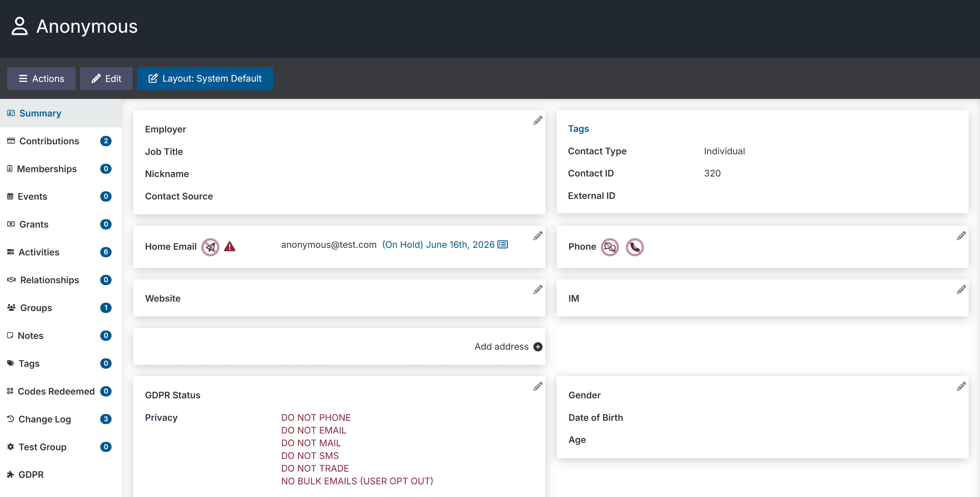This screenshot has height=497, width=980.
Task: Click the email signature list icon
Action: (x=502, y=245)
